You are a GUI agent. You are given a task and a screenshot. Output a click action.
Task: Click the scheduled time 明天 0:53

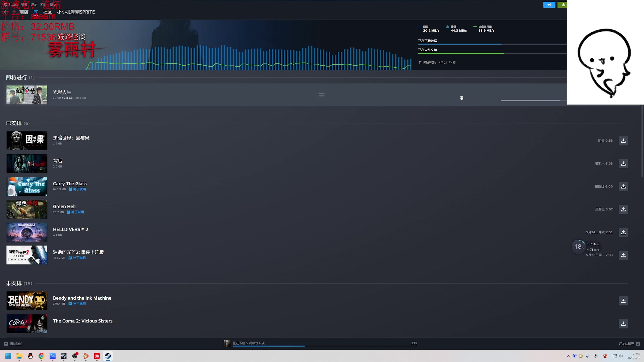pyautogui.click(x=605, y=141)
